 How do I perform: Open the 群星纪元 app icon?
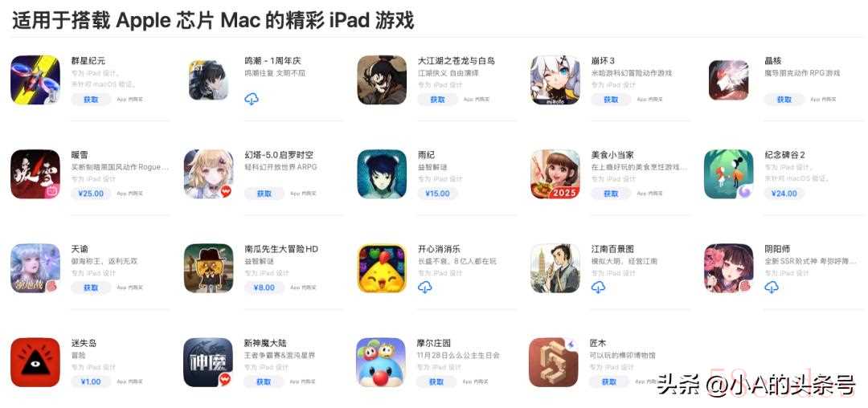35,80
